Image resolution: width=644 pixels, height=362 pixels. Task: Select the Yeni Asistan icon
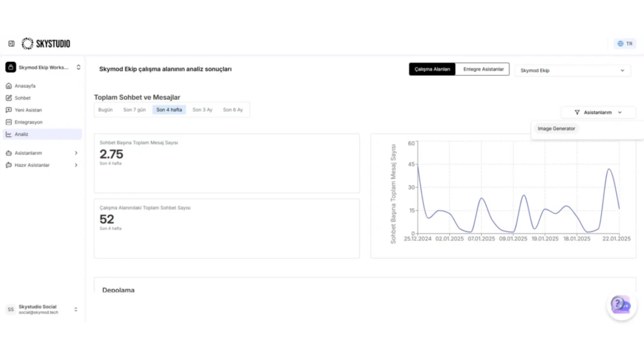point(9,110)
